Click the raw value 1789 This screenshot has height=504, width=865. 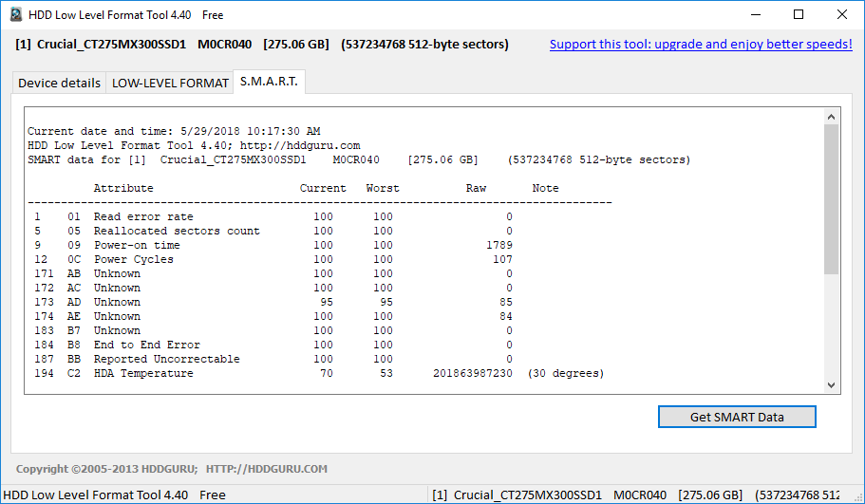click(x=499, y=246)
